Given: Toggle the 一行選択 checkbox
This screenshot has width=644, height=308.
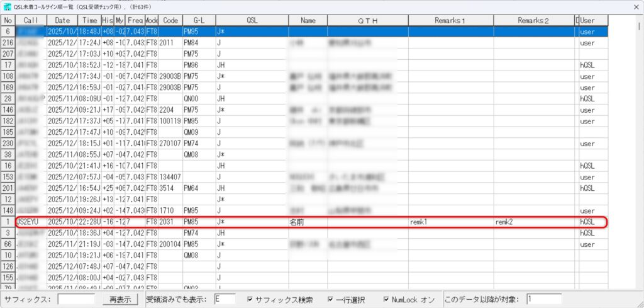Looking at the screenshot, I should coord(331,299).
